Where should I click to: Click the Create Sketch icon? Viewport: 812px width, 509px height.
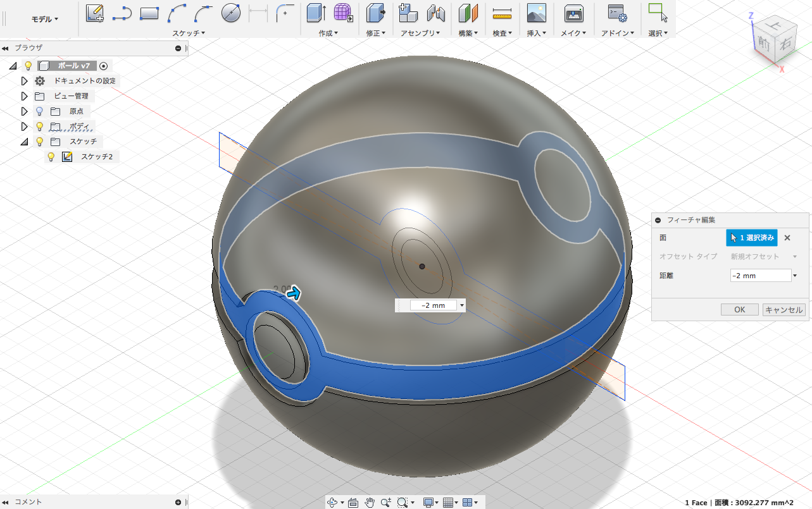coord(94,13)
